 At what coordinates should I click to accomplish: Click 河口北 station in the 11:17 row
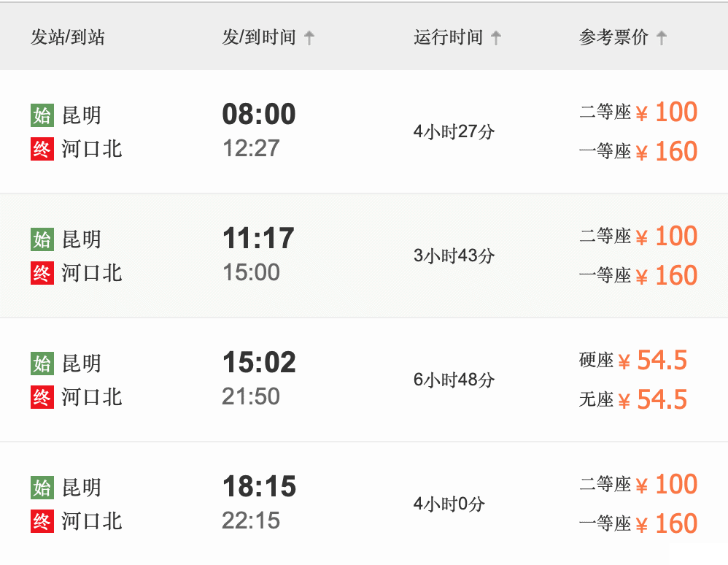(92, 273)
